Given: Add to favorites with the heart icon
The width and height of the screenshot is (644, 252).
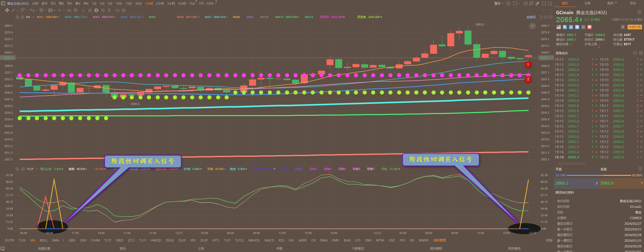Looking at the screenshot, I should click(x=589, y=27).
